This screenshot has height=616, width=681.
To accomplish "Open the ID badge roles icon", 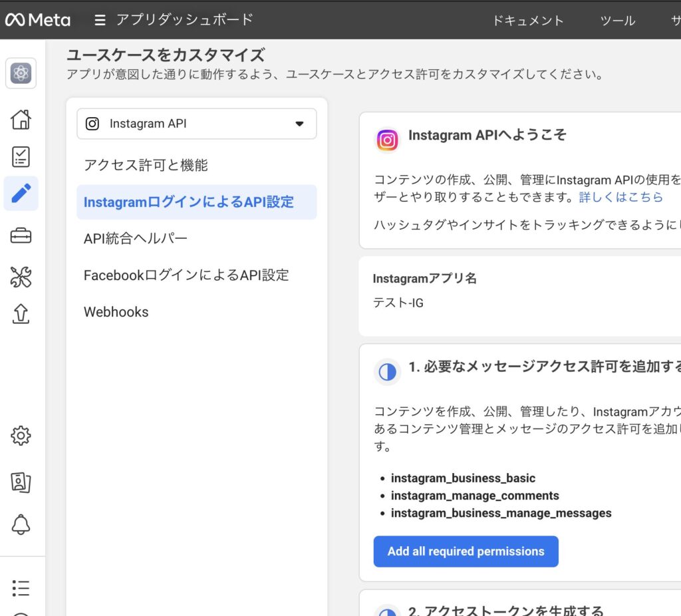I will 21,482.
